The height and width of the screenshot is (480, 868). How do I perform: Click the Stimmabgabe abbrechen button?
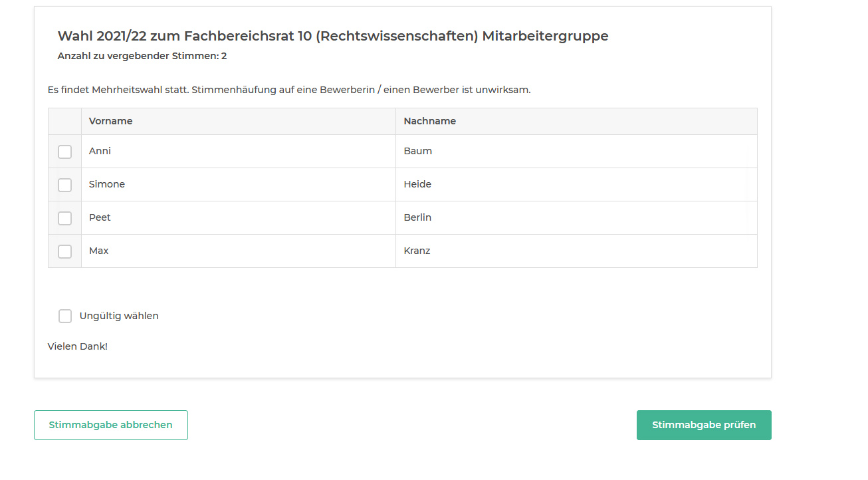pyautogui.click(x=110, y=425)
